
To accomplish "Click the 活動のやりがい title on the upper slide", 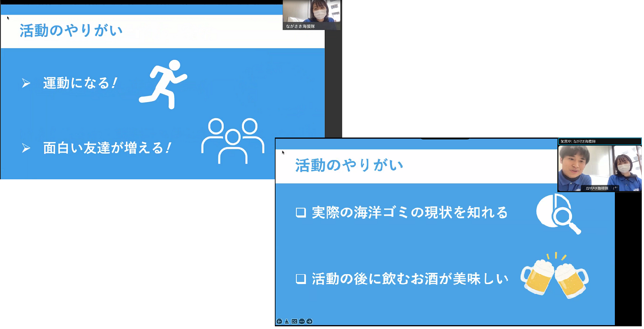I will (71, 31).
